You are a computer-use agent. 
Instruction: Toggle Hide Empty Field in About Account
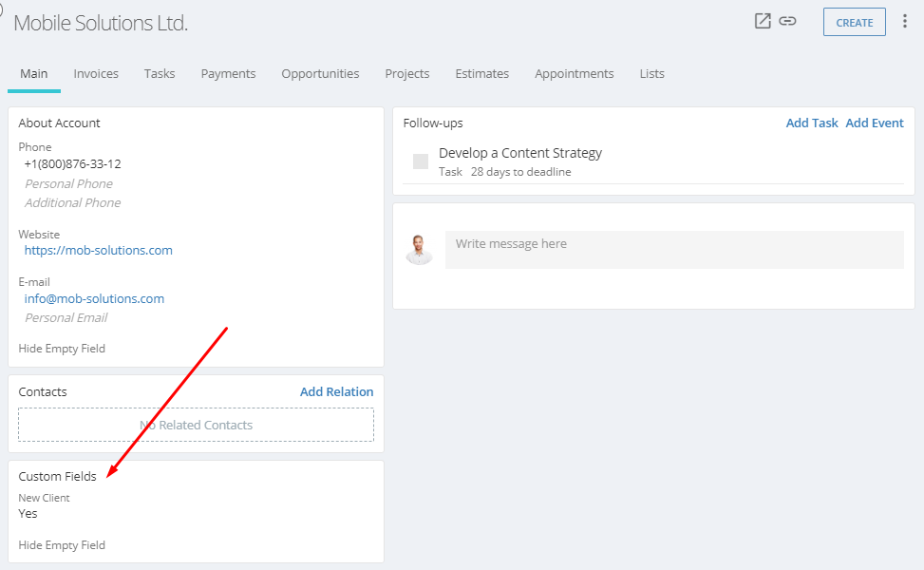pyautogui.click(x=62, y=349)
